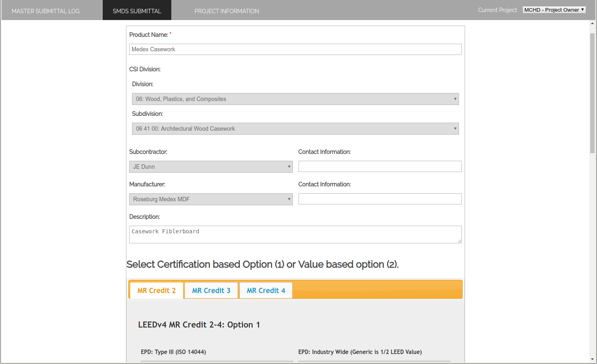This screenshot has height=364, width=597.
Task: Click the Subcontractor Contact Information field
Action: 380,166
